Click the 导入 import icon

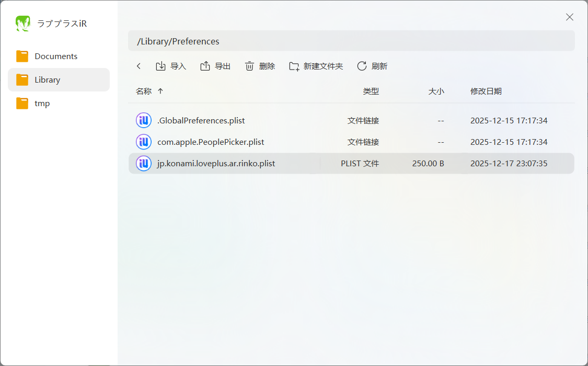click(x=160, y=66)
